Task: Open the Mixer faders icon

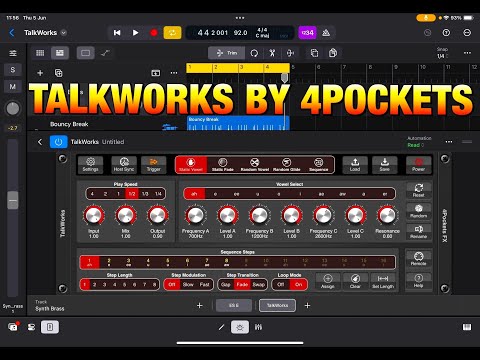Action: pos(258,327)
